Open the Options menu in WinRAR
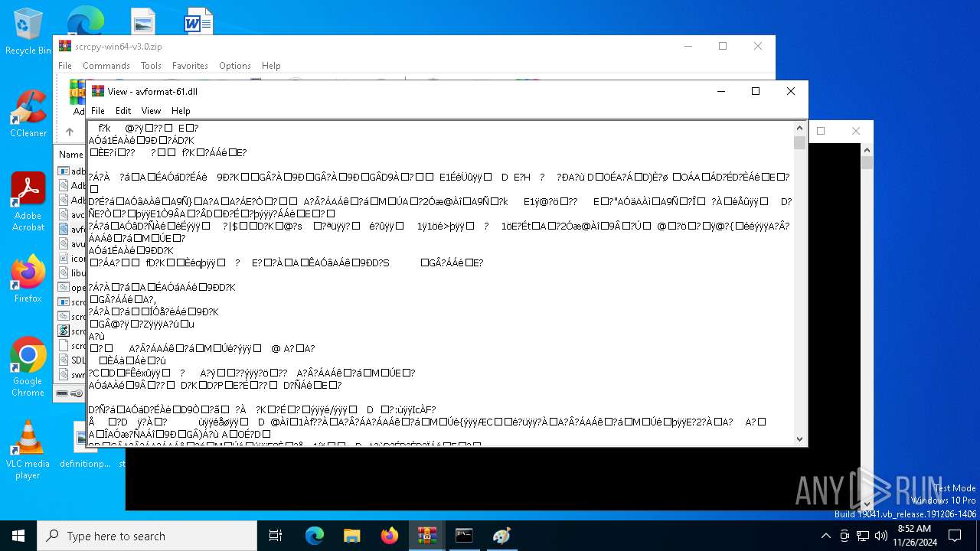The height and width of the screenshot is (551, 980). coord(235,66)
